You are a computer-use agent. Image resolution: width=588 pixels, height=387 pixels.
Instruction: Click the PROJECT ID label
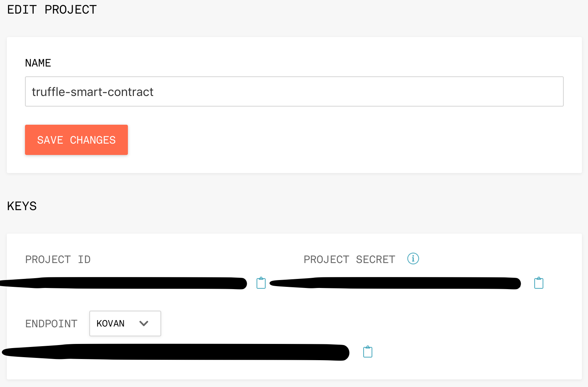(x=58, y=260)
